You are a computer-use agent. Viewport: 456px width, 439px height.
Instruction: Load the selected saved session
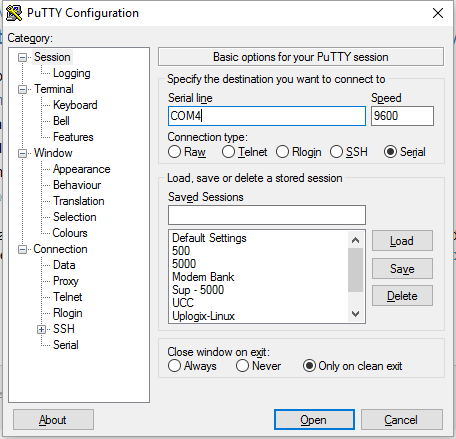(402, 241)
